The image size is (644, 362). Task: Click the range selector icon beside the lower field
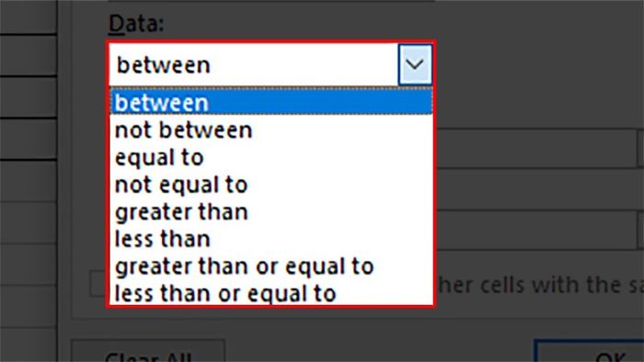(640, 230)
